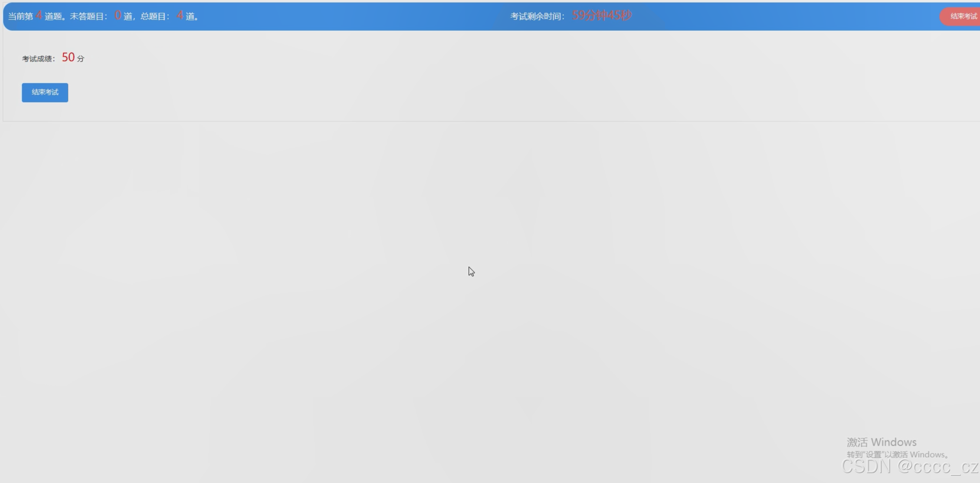Click the unanswered count number 0

click(118, 16)
